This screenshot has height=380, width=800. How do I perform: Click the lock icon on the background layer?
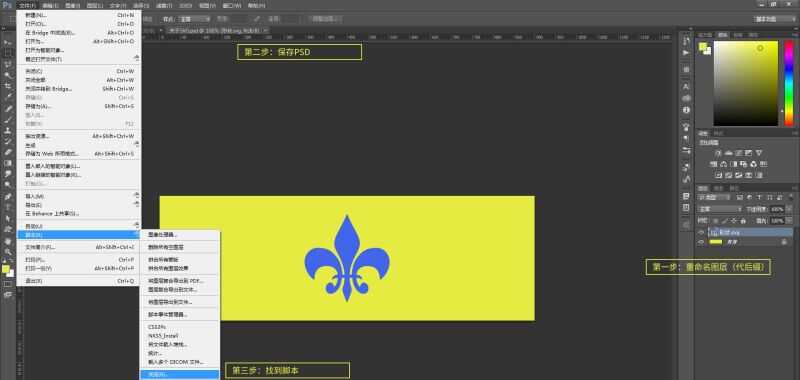pos(784,242)
